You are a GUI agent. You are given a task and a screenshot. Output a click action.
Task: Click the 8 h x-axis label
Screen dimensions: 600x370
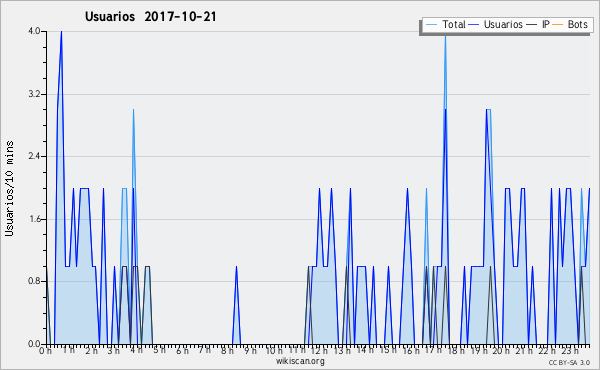click(227, 351)
